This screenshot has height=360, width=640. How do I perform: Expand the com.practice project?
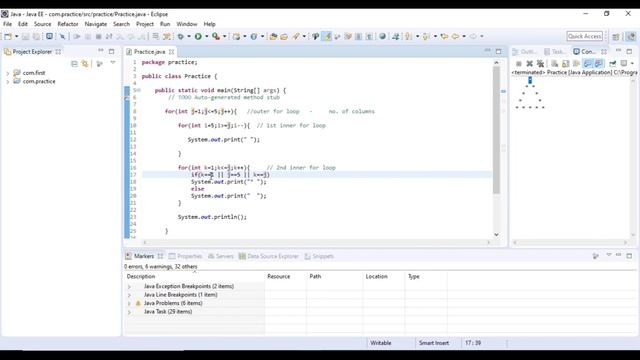pyautogui.click(x=7, y=82)
